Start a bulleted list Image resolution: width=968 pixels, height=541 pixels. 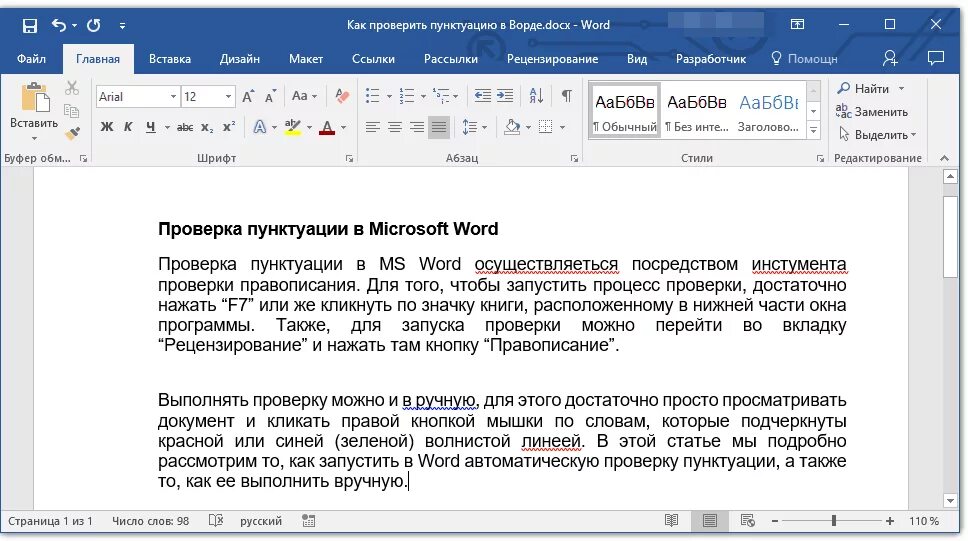[x=373, y=96]
